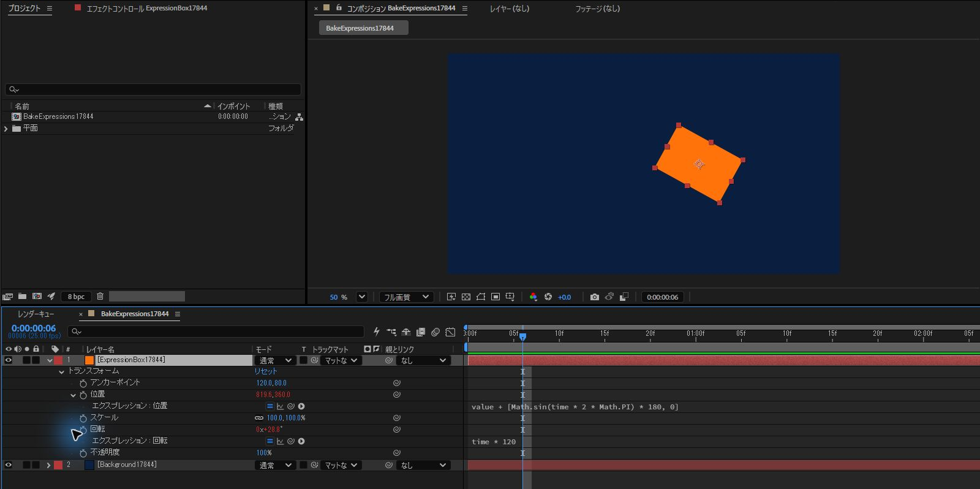This screenshot has height=489, width=980.
Task: Hide Background17844 layer eye toggle
Action: point(9,465)
